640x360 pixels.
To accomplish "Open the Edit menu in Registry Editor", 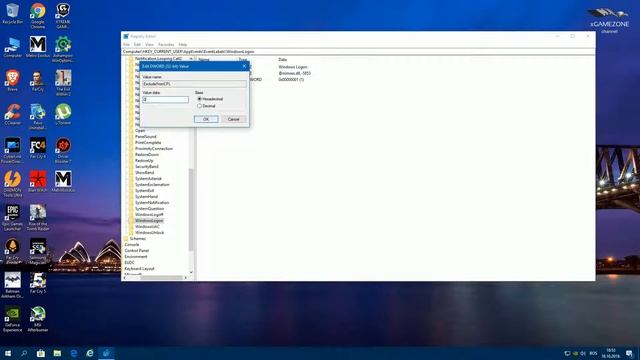I will [x=137, y=44].
